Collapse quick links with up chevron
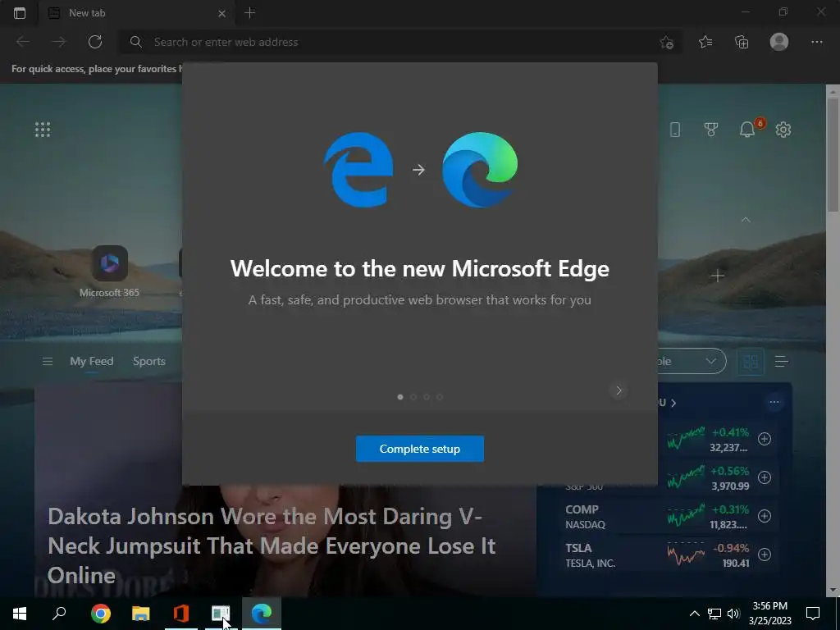Screen dimensions: 840x630 tap(746, 220)
